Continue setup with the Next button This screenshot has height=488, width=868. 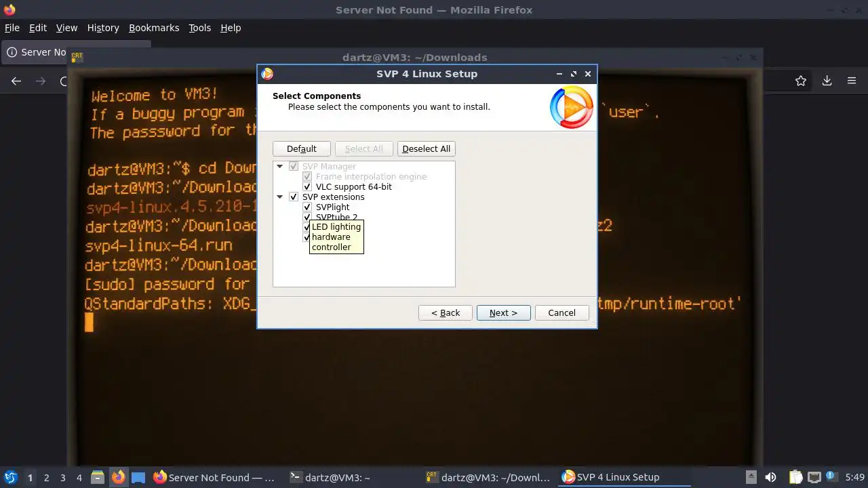(504, 312)
